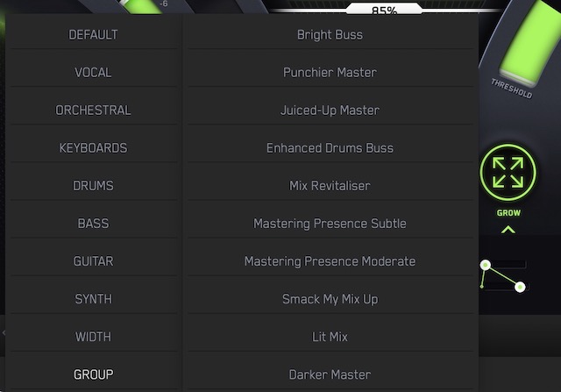Select the DEFAULT preset category
561x392 pixels.
(93, 35)
